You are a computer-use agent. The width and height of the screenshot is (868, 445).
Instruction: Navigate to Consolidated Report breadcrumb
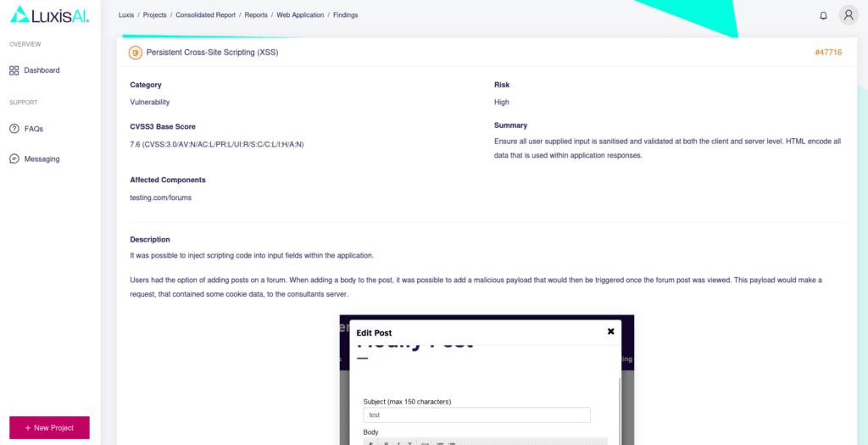[205, 15]
